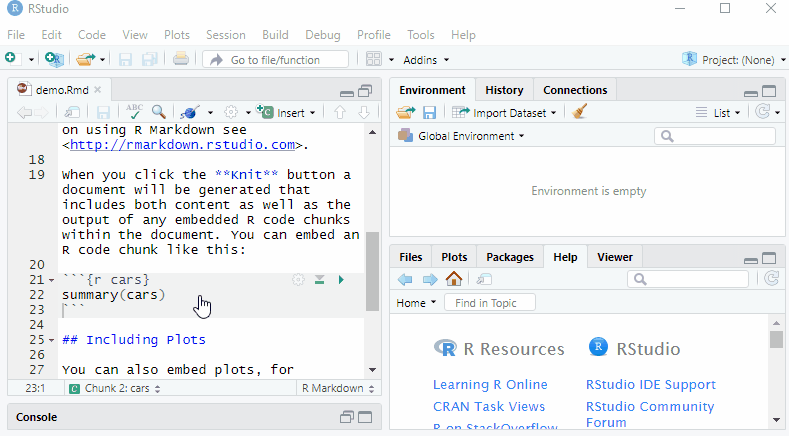Click the editor Save document icon
The height and width of the screenshot is (436, 789).
103,113
